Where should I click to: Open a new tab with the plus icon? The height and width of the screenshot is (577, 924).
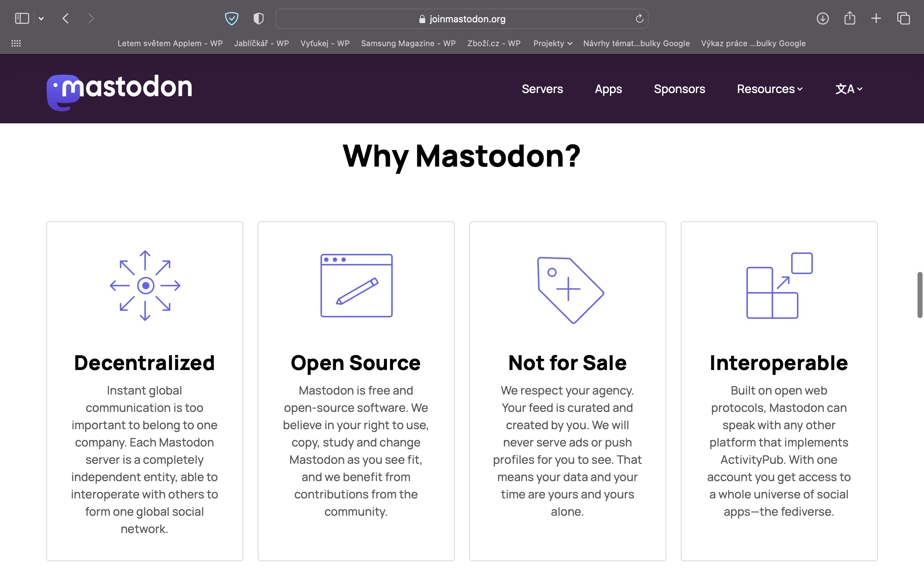876,18
